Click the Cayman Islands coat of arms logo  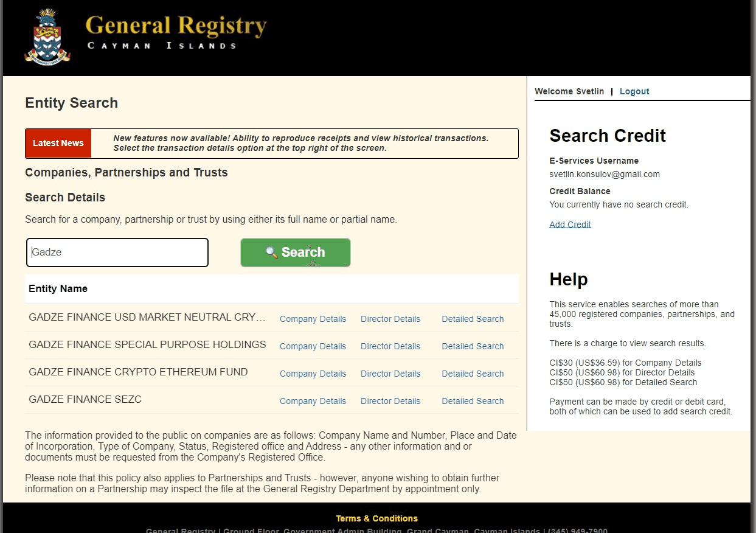47,35
